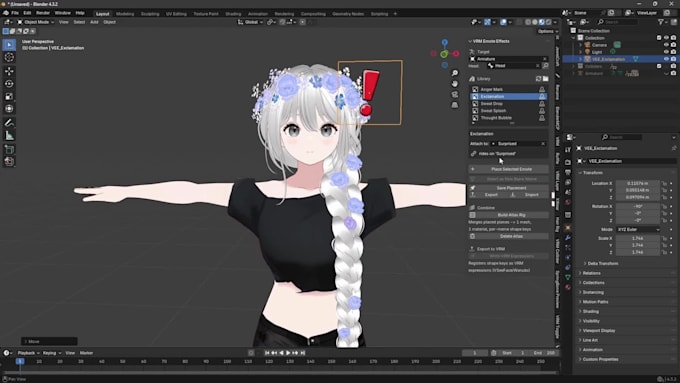
Task: Click the red X axis on navigation gizmo
Action: tap(456, 53)
